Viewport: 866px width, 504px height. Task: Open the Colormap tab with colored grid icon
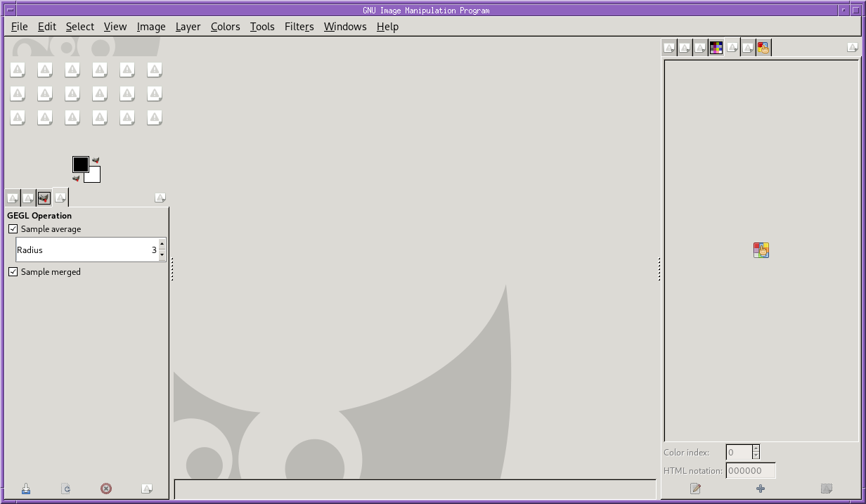pyautogui.click(x=716, y=48)
